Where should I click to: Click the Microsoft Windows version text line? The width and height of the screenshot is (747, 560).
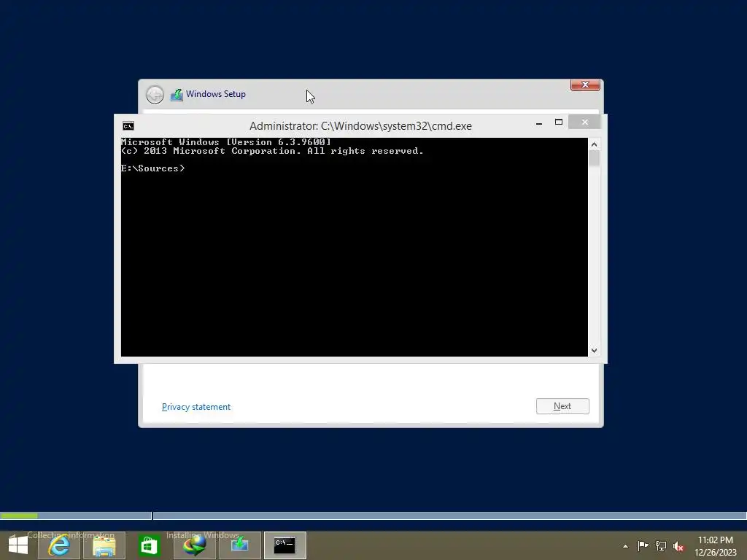(x=226, y=142)
